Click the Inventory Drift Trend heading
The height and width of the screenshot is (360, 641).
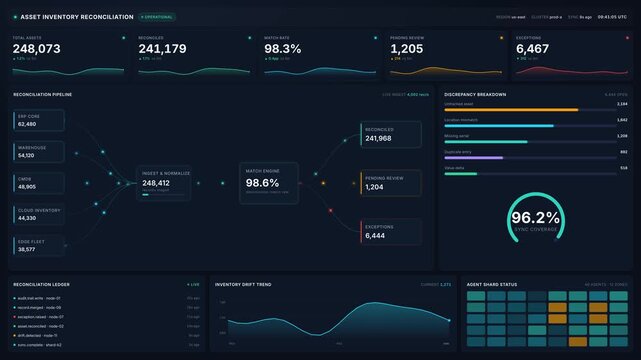[243, 285]
